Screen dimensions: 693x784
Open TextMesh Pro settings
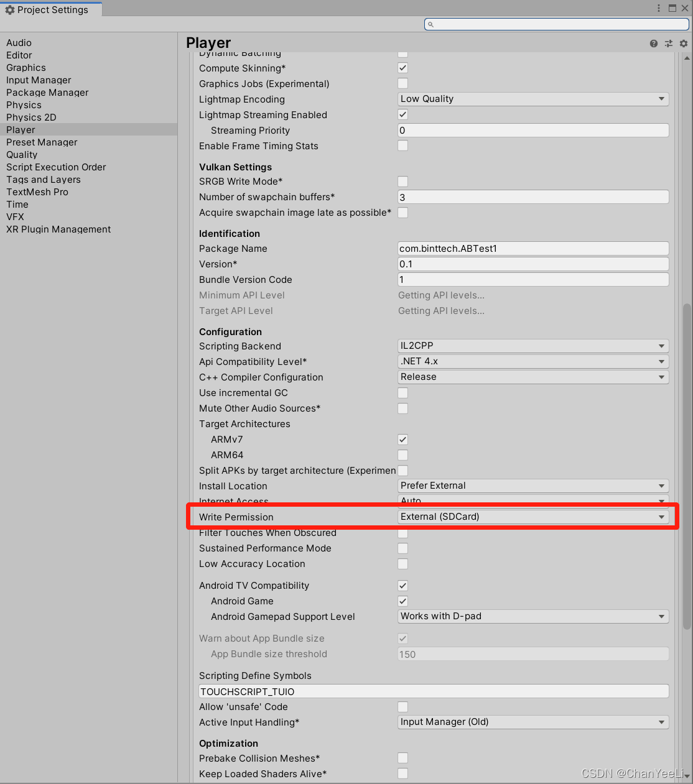(88, 192)
